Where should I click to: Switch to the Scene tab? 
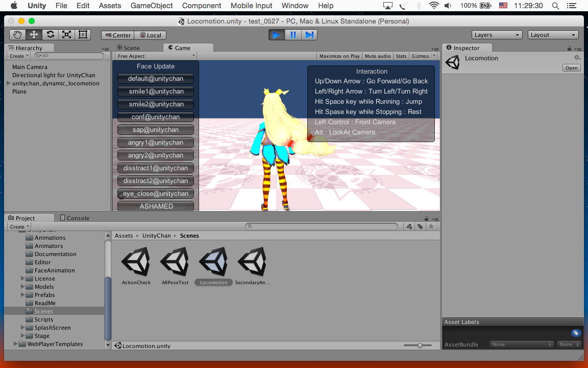128,48
